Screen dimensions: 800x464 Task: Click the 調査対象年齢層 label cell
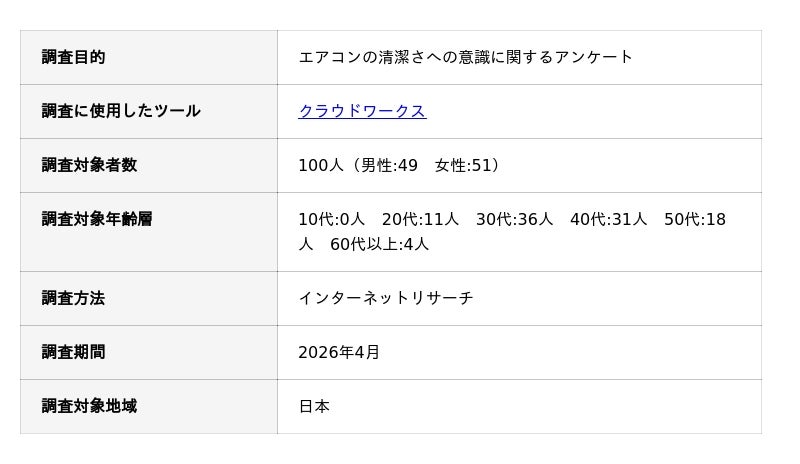click(x=97, y=219)
